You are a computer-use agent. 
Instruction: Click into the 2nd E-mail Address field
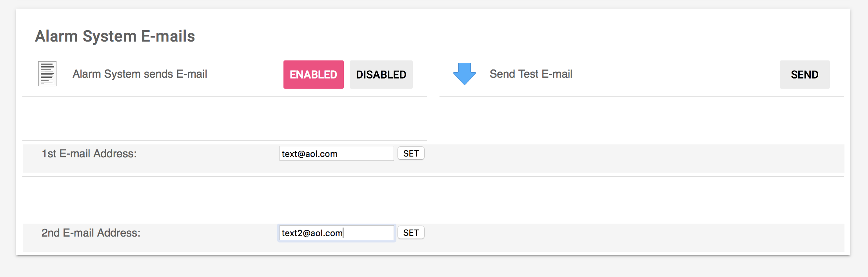click(336, 233)
